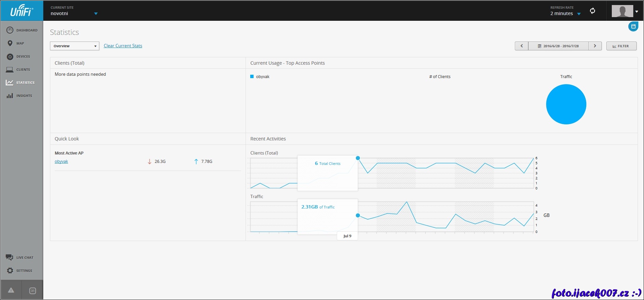This screenshot has width=644, height=300.
Task: Click the refresh icon in header
Action: pos(593,11)
